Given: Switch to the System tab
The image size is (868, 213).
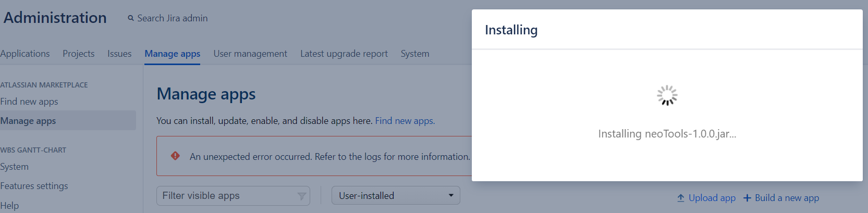Looking at the screenshot, I should click(x=415, y=54).
